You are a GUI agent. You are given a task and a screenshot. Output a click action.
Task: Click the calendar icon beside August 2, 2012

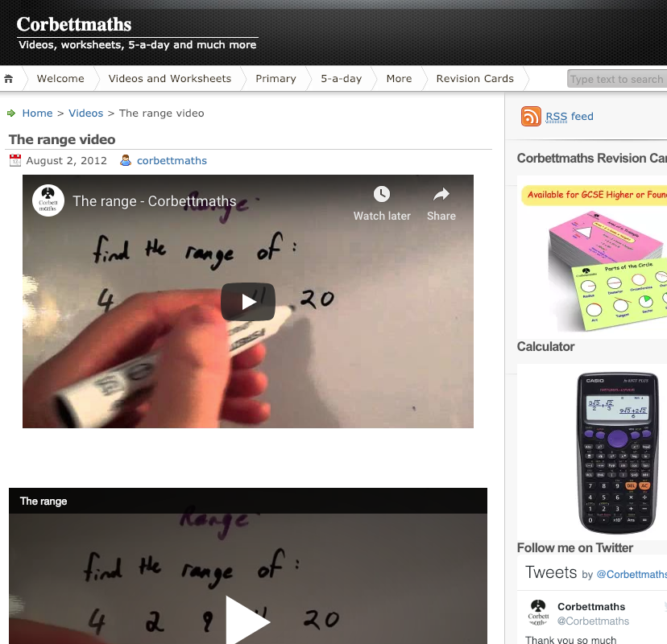click(x=14, y=160)
